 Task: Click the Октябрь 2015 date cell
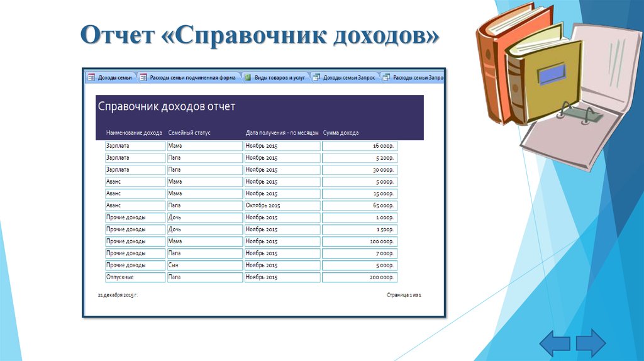coord(282,206)
